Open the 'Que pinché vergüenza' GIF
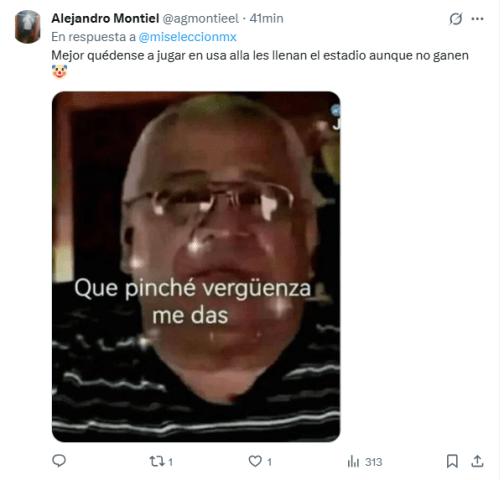Image resolution: width=504 pixels, height=480 pixels. [x=196, y=267]
